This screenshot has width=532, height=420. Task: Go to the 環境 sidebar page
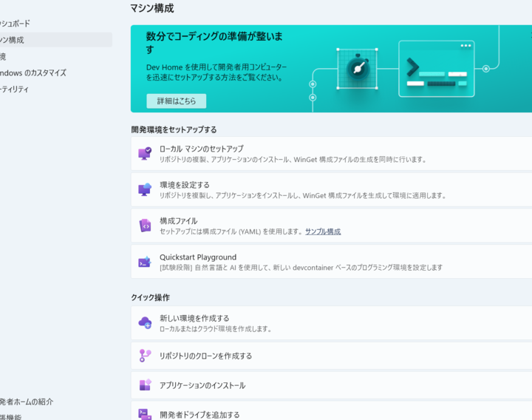[x=4, y=56]
